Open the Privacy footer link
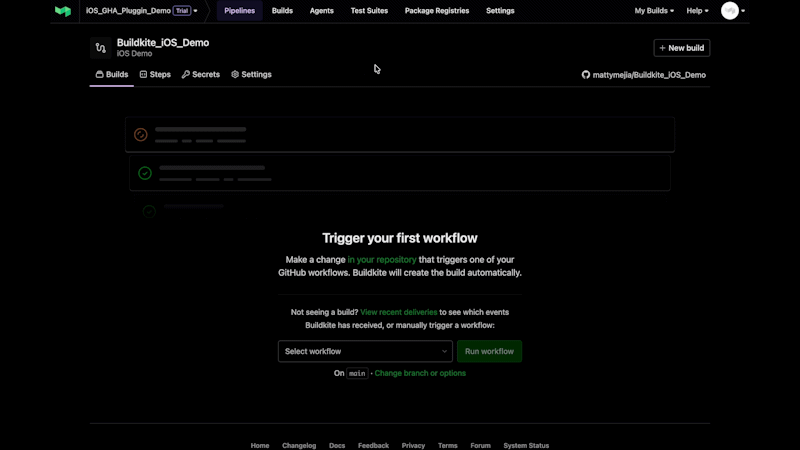The image size is (800, 450). pyautogui.click(x=413, y=445)
